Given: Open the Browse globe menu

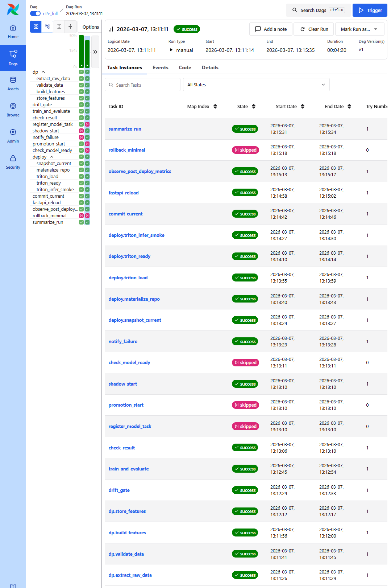Looking at the screenshot, I should pyautogui.click(x=13, y=110).
